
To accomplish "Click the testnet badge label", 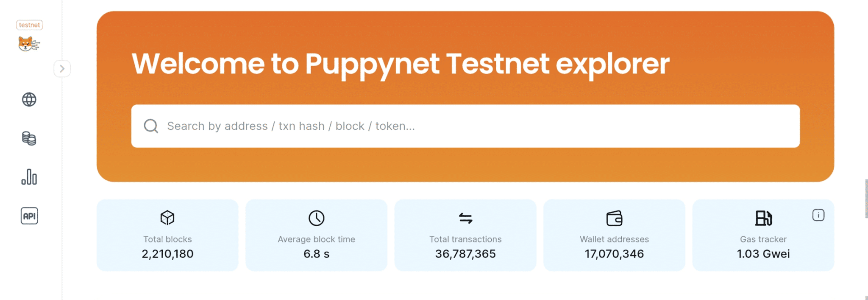I will point(29,25).
